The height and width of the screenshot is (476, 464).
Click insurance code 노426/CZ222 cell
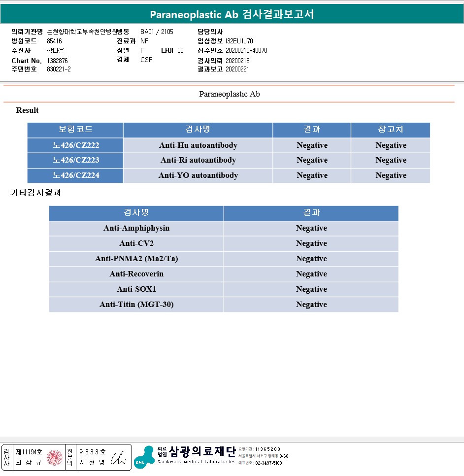pos(75,145)
